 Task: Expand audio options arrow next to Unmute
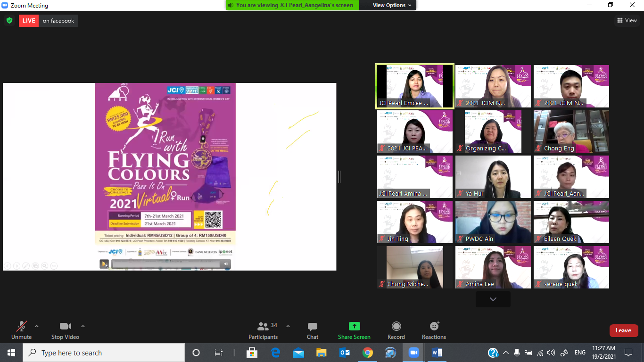[x=37, y=326]
